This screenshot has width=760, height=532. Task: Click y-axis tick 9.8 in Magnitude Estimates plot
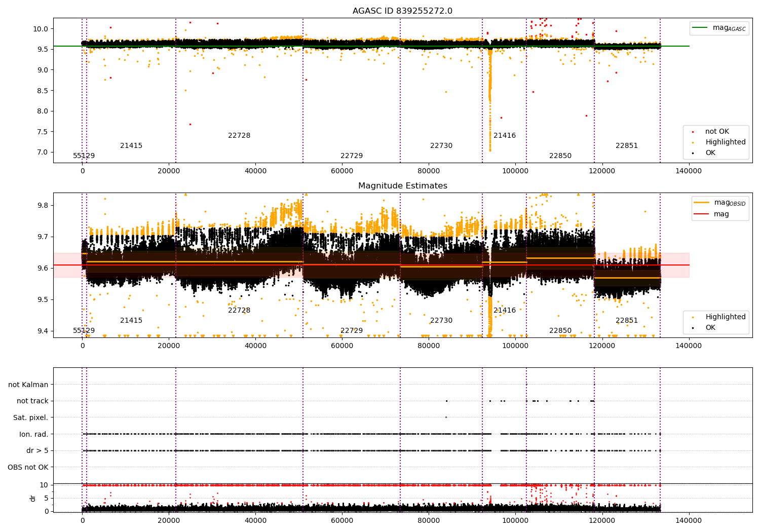click(43, 206)
